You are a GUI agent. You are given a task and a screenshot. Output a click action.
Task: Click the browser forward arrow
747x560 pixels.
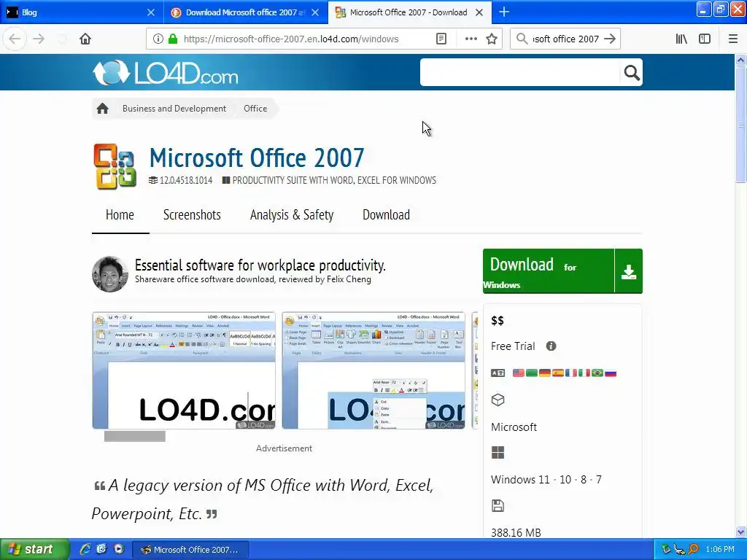point(39,39)
